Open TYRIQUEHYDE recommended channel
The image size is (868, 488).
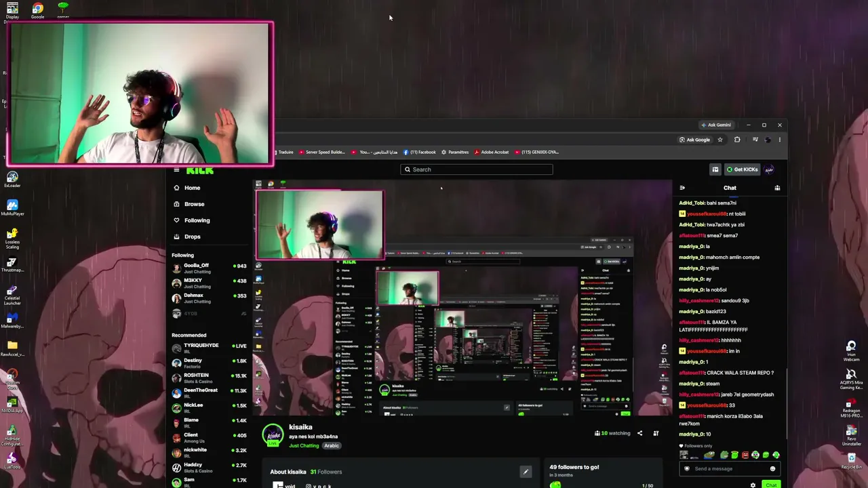pos(209,348)
